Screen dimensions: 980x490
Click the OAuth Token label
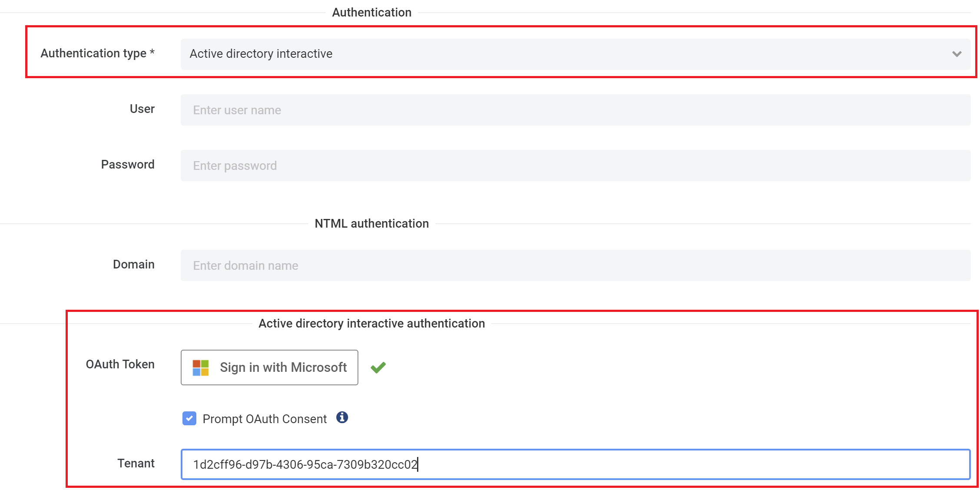pos(120,364)
